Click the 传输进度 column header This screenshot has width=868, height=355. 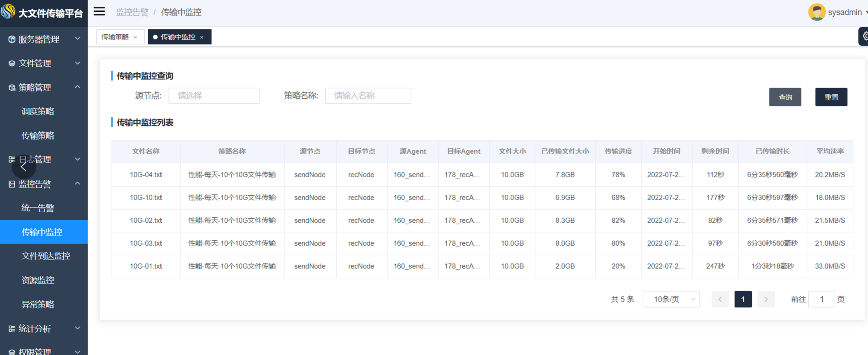coord(619,151)
